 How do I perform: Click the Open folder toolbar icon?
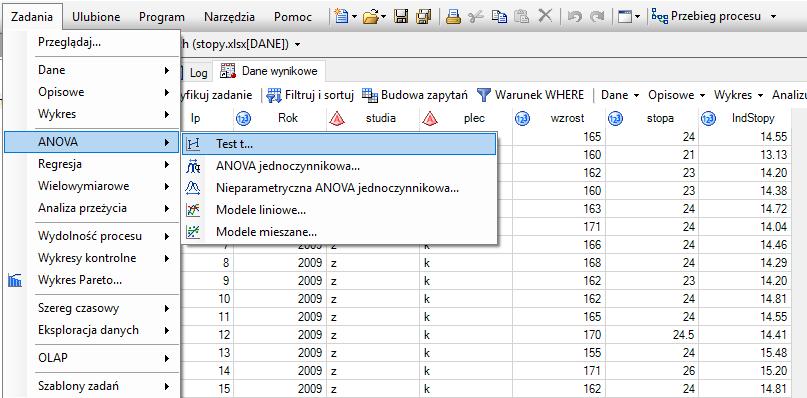(x=371, y=17)
